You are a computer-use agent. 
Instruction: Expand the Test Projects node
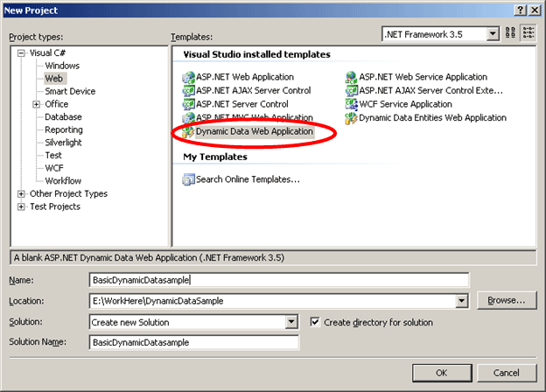[x=22, y=206]
